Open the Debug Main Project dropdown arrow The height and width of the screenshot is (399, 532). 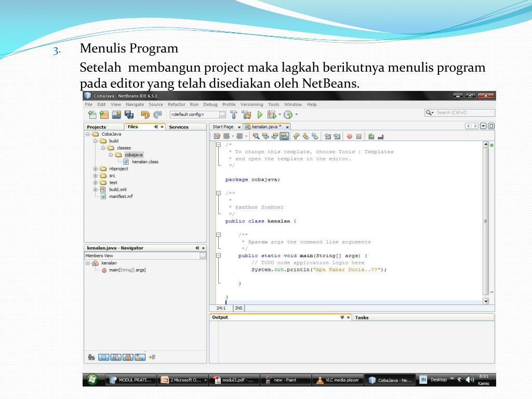click(x=280, y=114)
